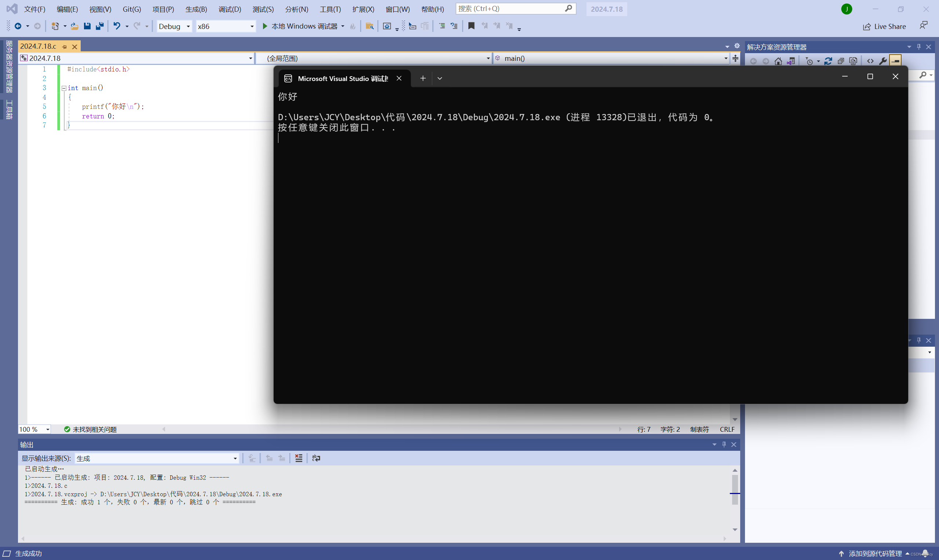Pin the 输出 panel with auto-hide icon
This screenshot has height=560, width=939.
click(724, 445)
